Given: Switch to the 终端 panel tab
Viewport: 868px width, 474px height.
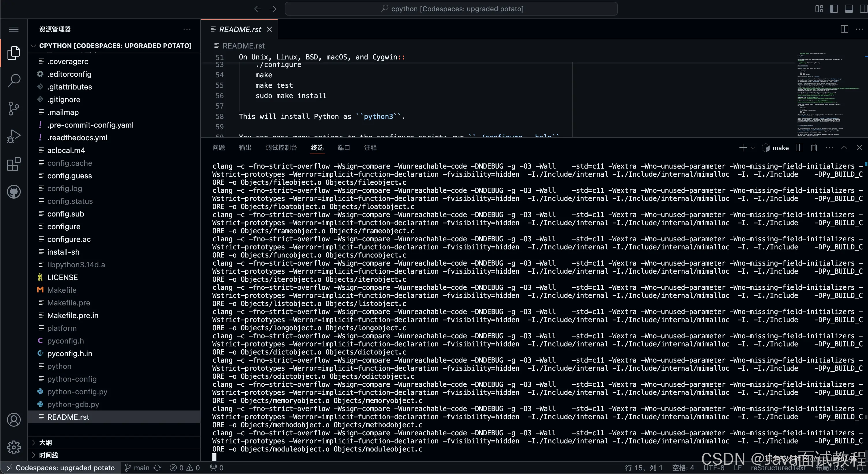Looking at the screenshot, I should pyautogui.click(x=317, y=148).
